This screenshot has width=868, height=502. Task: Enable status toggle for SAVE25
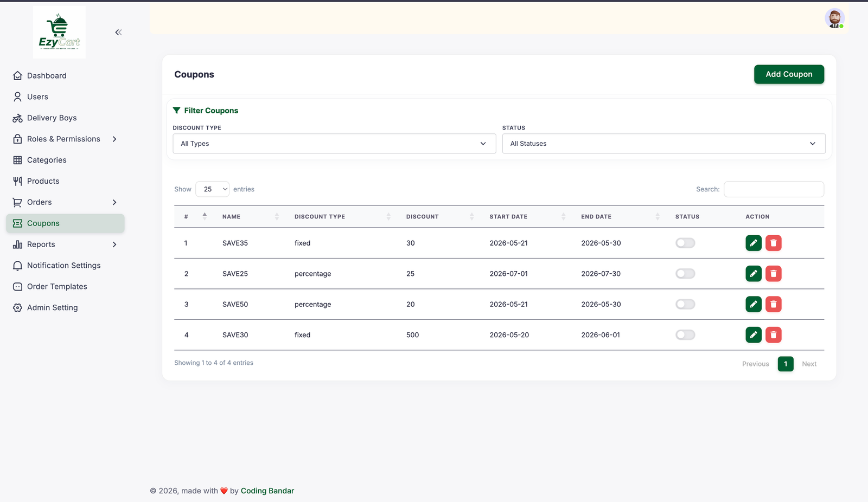[x=685, y=274]
